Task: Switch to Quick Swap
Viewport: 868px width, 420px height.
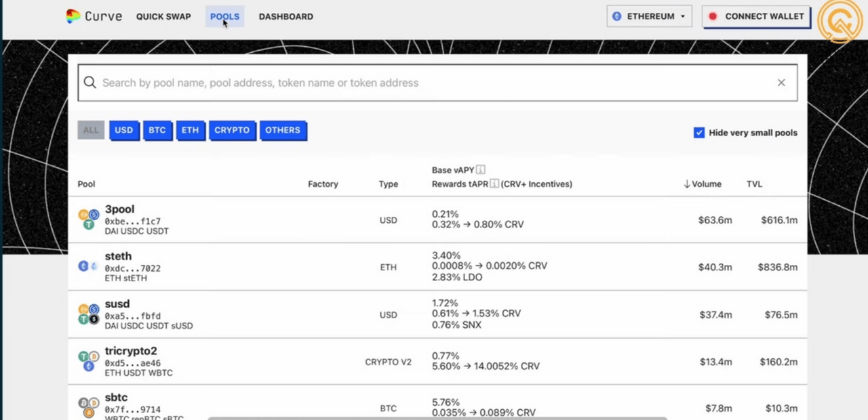Action: click(x=163, y=16)
